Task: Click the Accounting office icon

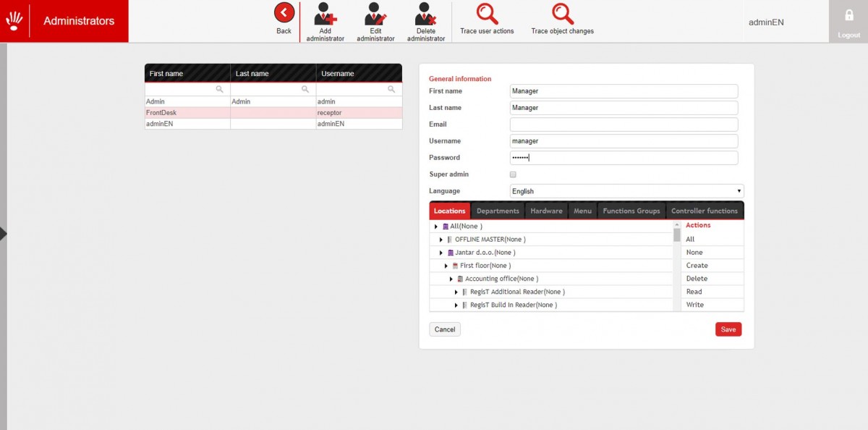Action: 460,279
